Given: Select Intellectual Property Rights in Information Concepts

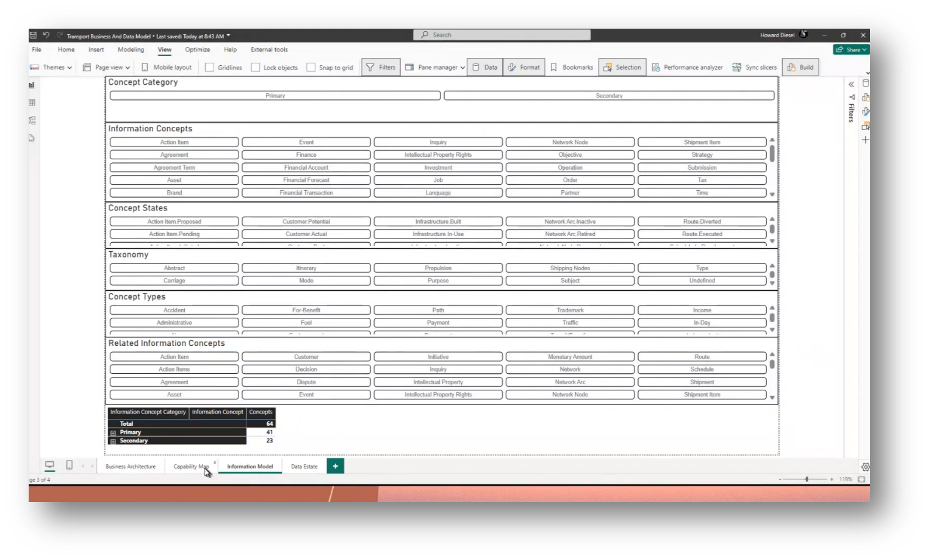Looking at the screenshot, I should [x=438, y=155].
